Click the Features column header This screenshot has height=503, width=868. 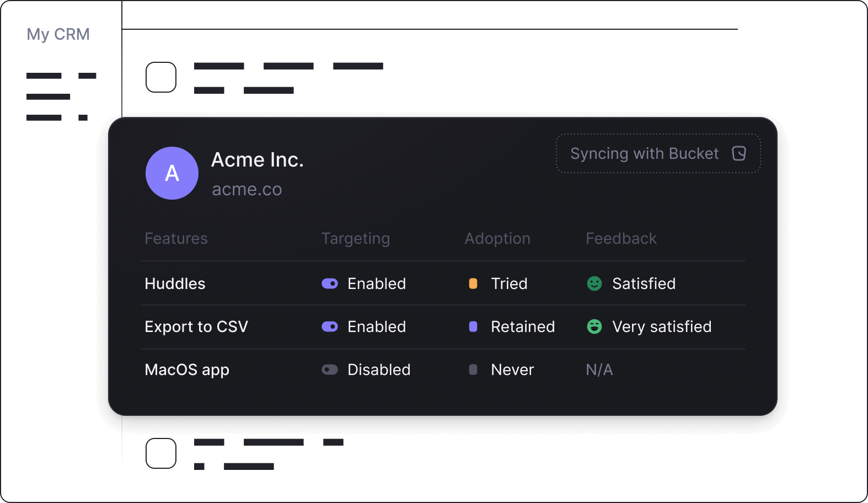pos(176,238)
